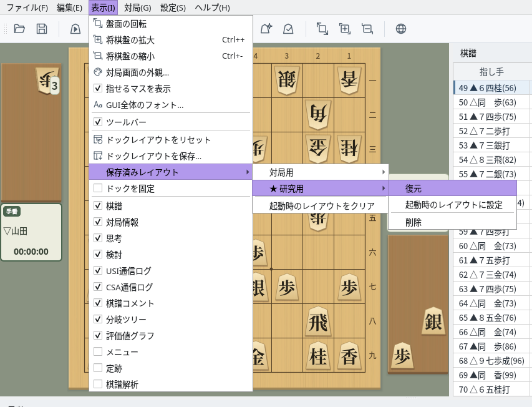
Task: Select the 銀 piece in right hand stand
Action: pos(433,321)
